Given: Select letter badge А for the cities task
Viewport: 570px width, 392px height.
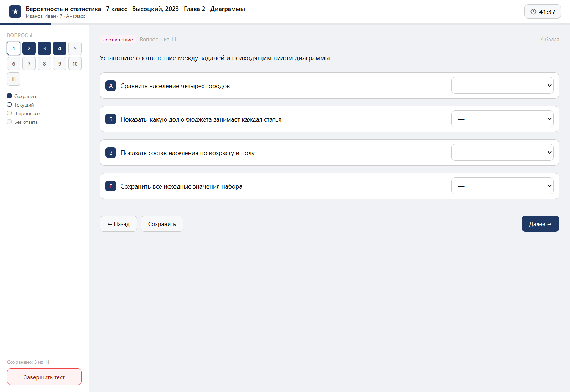Looking at the screenshot, I should [x=111, y=86].
